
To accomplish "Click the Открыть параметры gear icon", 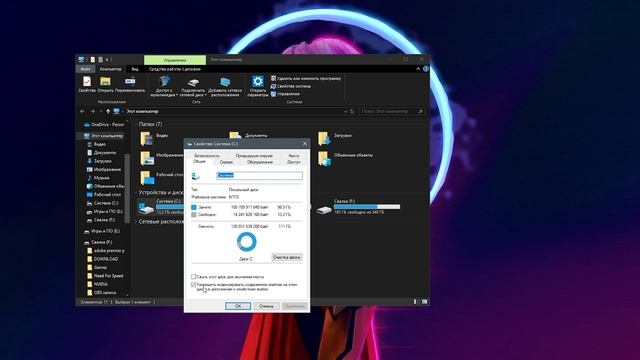I will [x=258, y=86].
